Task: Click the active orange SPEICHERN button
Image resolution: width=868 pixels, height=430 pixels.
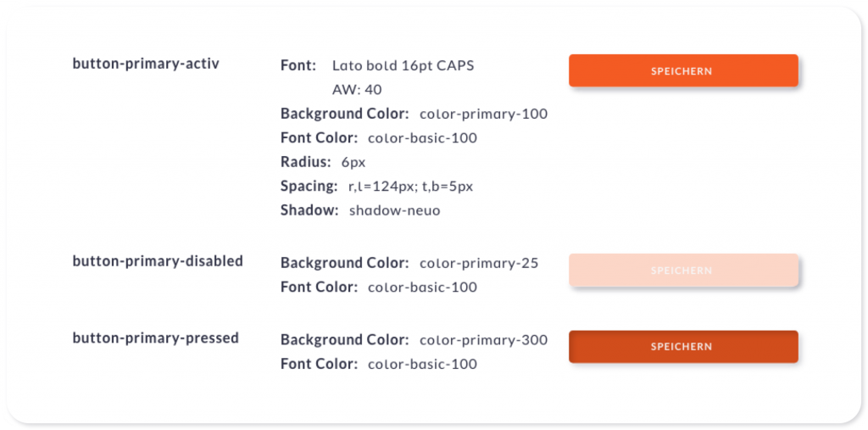Action: (682, 71)
